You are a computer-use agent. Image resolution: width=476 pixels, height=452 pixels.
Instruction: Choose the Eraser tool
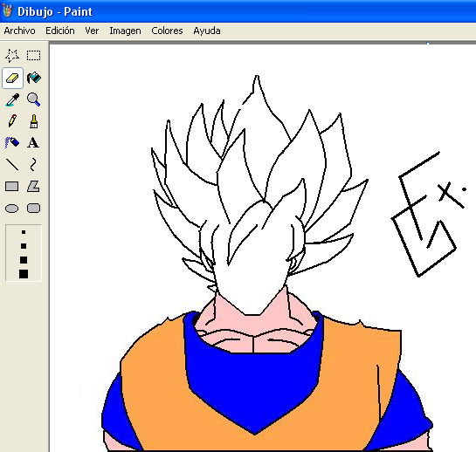pos(12,78)
